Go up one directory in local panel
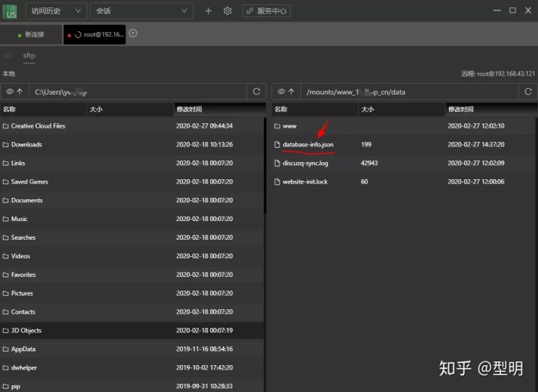The width and height of the screenshot is (538, 392). pyautogui.click(x=20, y=92)
